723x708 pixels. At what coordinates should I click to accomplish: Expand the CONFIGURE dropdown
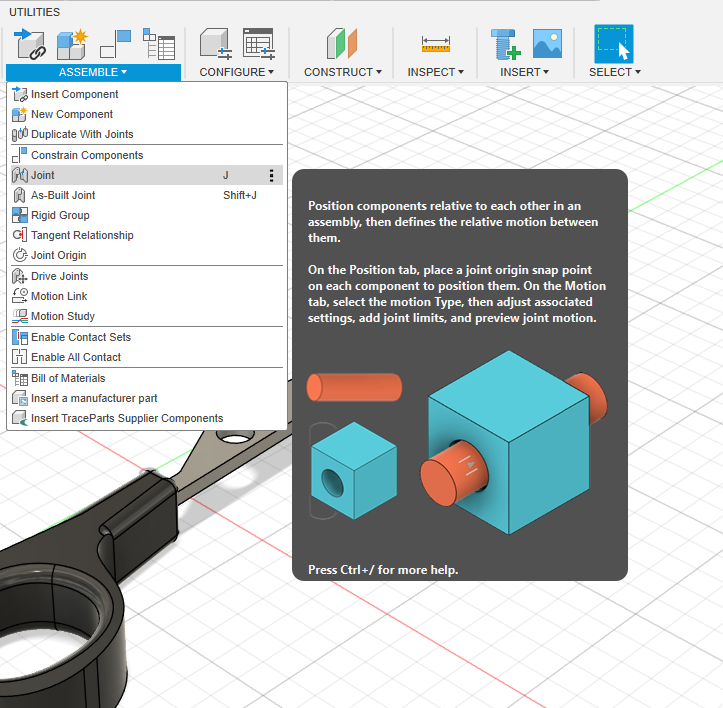click(x=236, y=72)
